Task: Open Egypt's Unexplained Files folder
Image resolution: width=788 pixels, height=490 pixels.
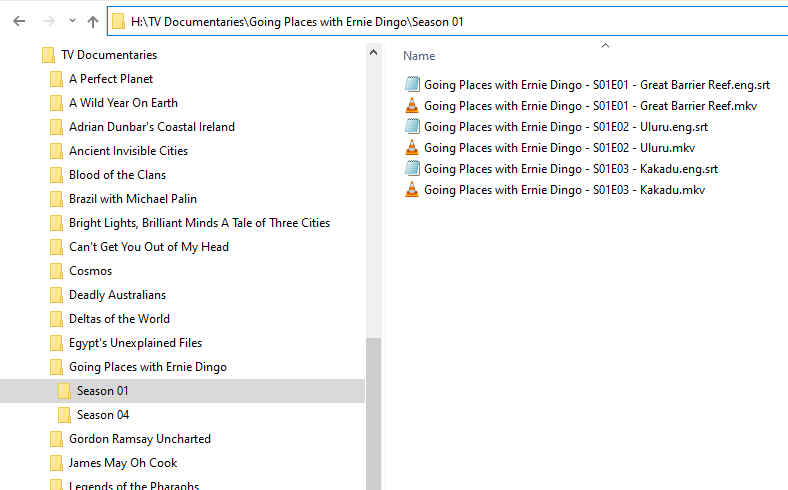Action: coord(136,343)
